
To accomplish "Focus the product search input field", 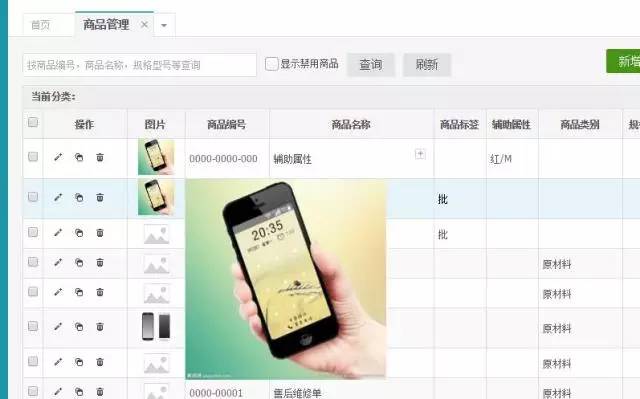I will point(140,65).
